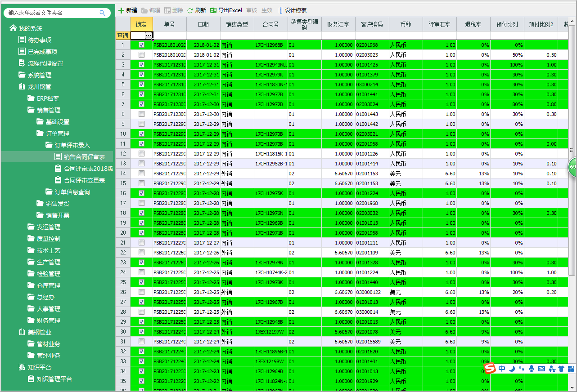Check the lock checkbox in row 22
The image size is (577, 392).
pyautogui.click(x=142, y=253)
